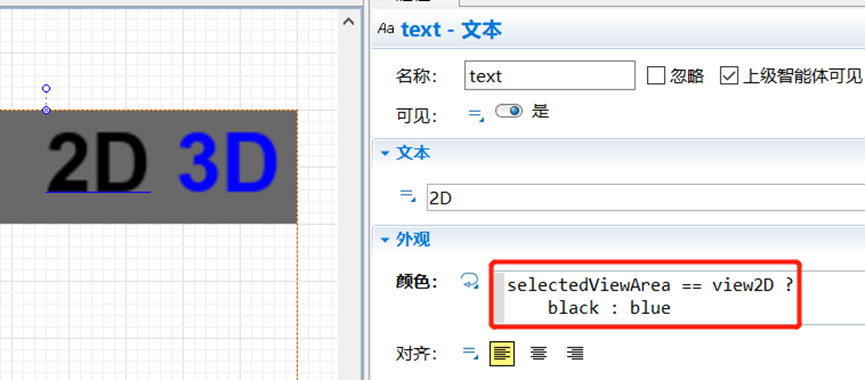The width and height of the screenshot is (865, 380).
Task: Click the text field containing 2D
Action: pos(645,198)
